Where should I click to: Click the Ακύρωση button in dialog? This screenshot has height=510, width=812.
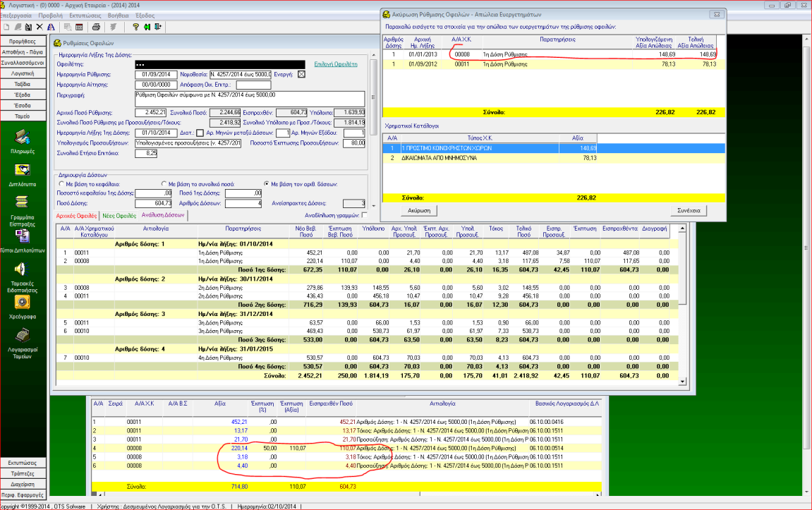[x=419, y=211]
